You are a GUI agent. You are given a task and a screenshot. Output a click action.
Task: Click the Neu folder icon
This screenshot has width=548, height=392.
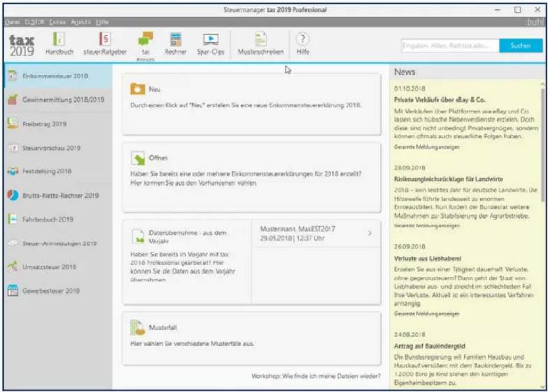coord(137,89)
